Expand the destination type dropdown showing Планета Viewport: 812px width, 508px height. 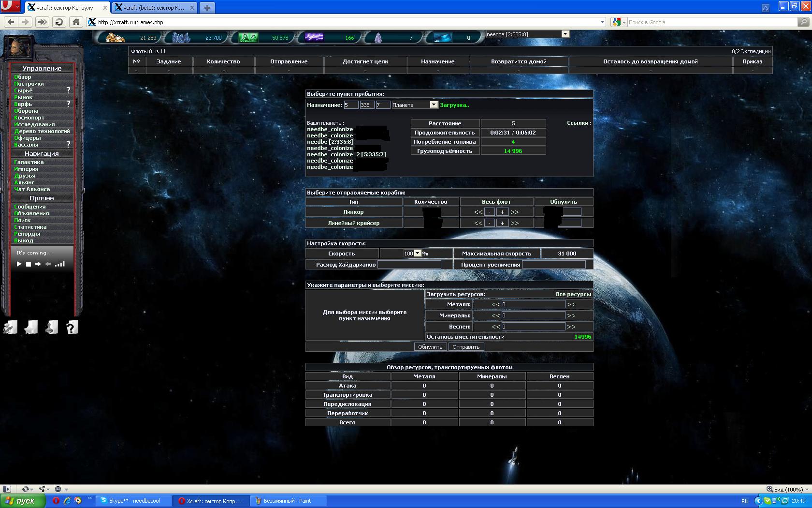[433, 105]
